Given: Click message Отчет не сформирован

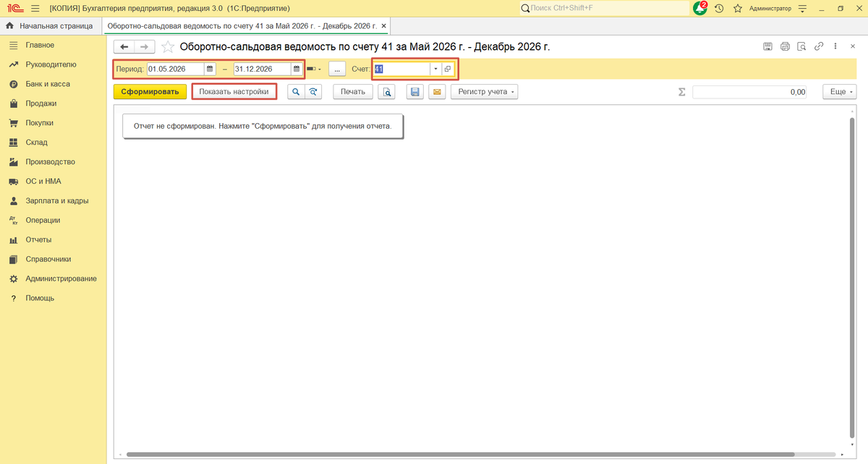Looking at the screenshot, I should (263, 126).
